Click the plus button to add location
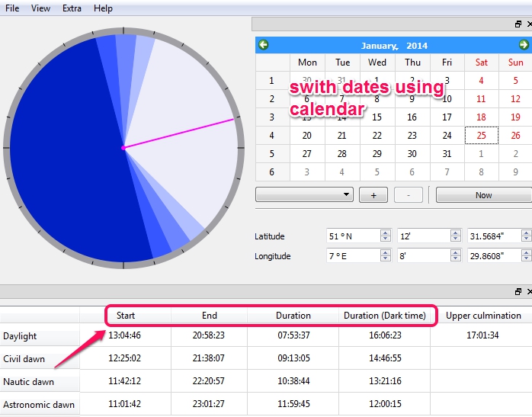 click(373, 195)
